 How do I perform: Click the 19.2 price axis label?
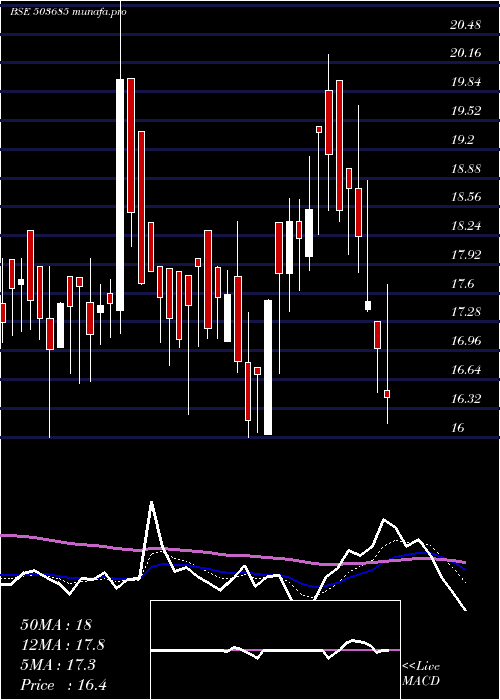coord(462,140)
